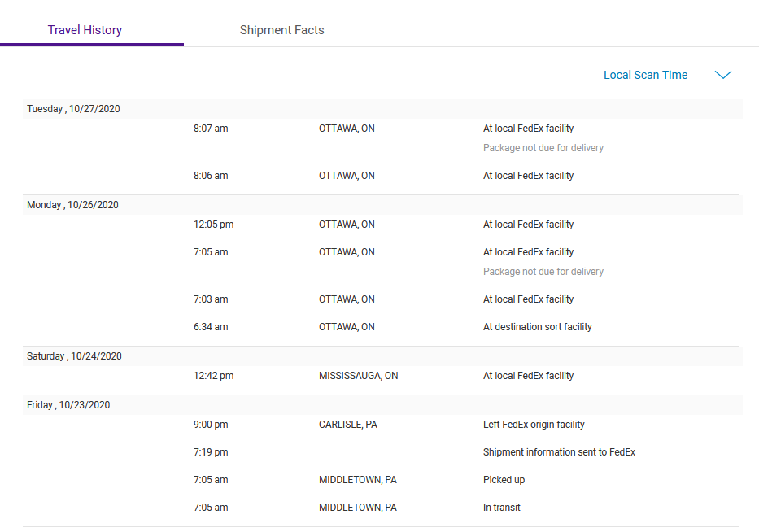The image size is (759, 532).
Task: Click the 6:34 am scan time
Action: 211,327
